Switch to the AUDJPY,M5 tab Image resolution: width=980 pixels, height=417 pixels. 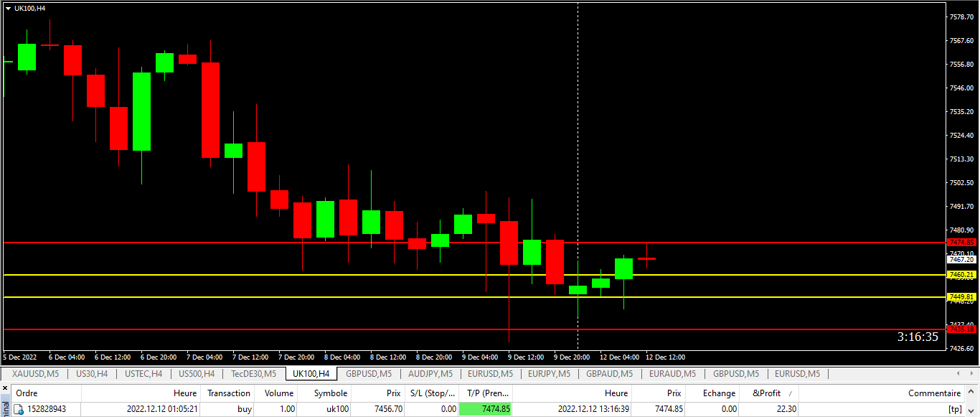coord(430,374)
